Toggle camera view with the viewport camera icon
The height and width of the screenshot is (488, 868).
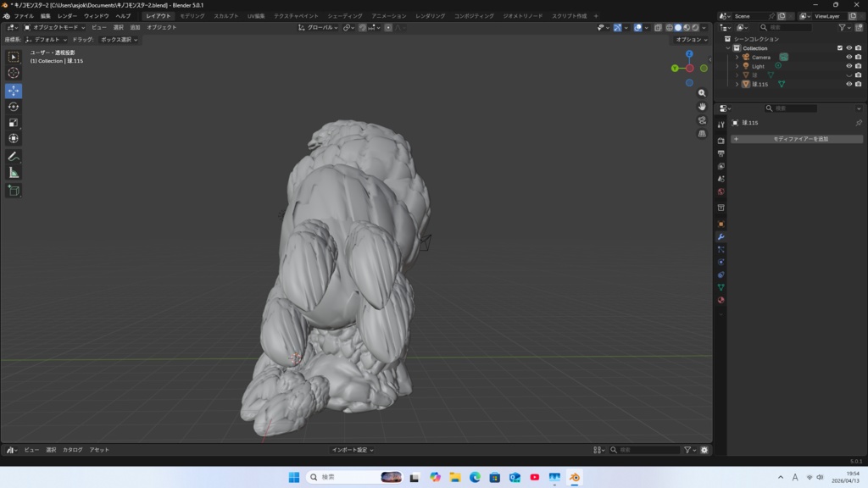tap(702, 120)
